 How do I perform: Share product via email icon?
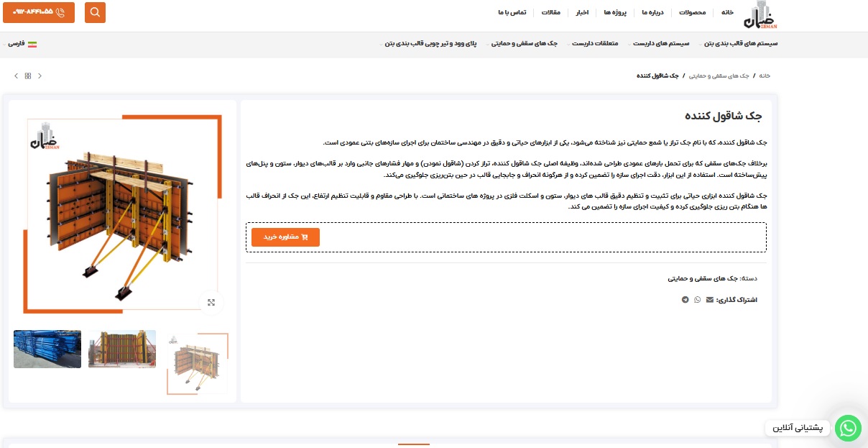coord(710,300)
